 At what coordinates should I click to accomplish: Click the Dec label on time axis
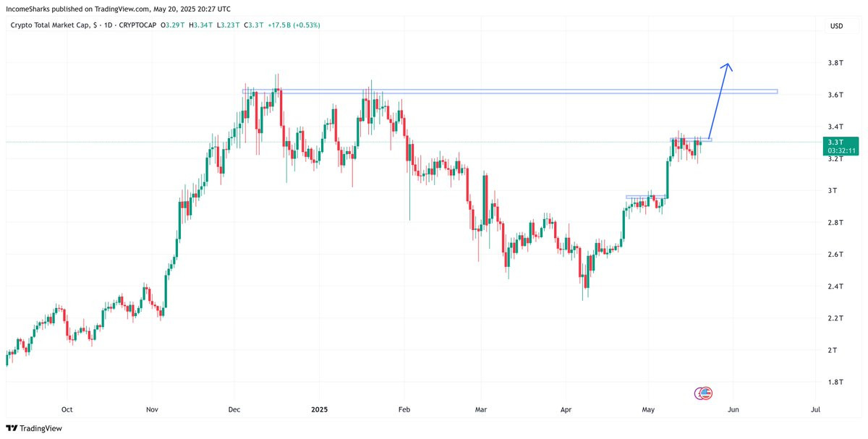coord(234,410)
